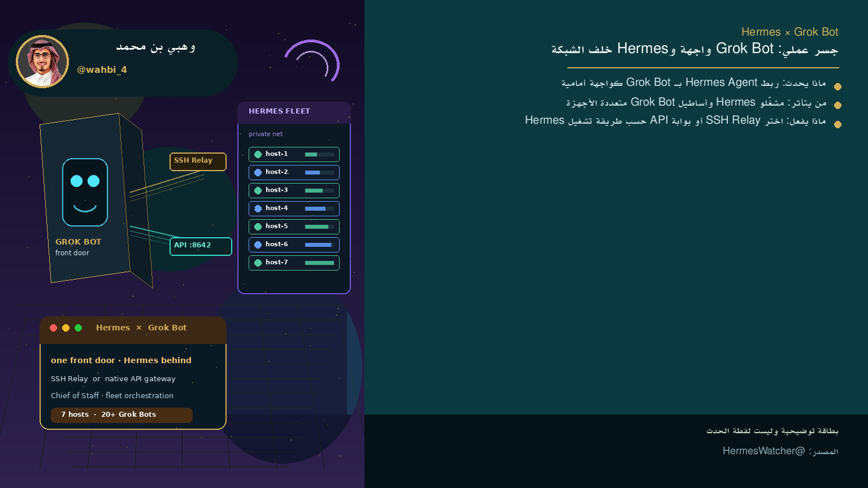
Task: Select the host-4 row
Action: [x=294, y=208]
